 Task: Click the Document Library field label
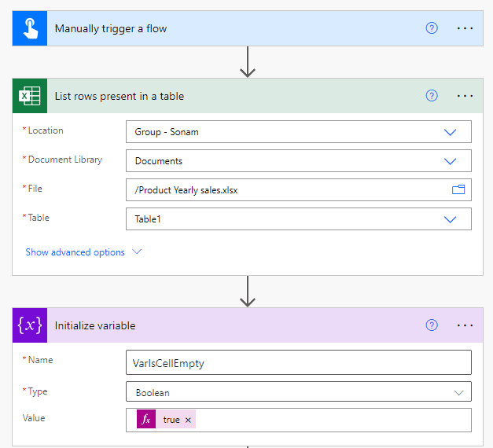(x=65, y=160)
